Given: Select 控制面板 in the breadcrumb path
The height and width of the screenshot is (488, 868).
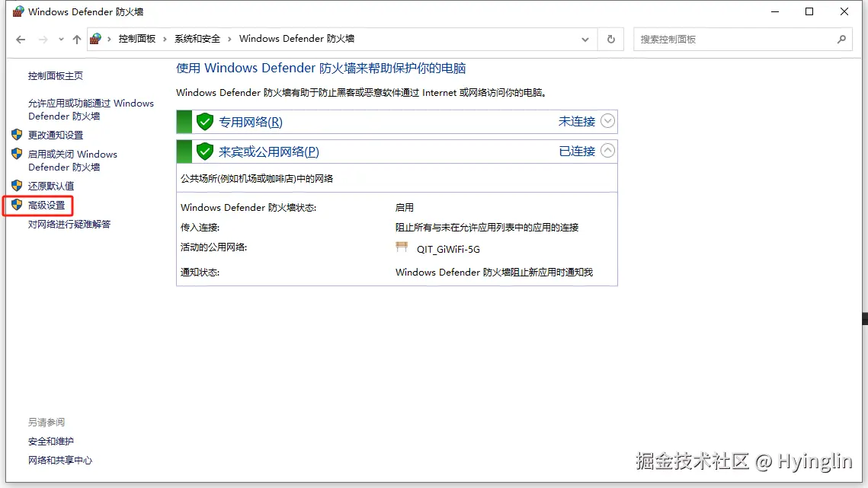Looking at the screenshot, I should (136, 39).
